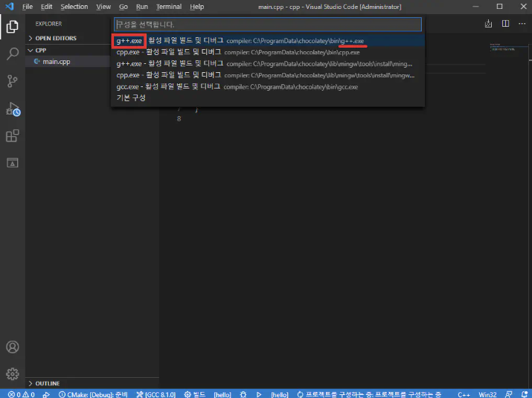Click the first [hello] build target
This screenshot has height=398, width=532.
click(x=222, y=394)
